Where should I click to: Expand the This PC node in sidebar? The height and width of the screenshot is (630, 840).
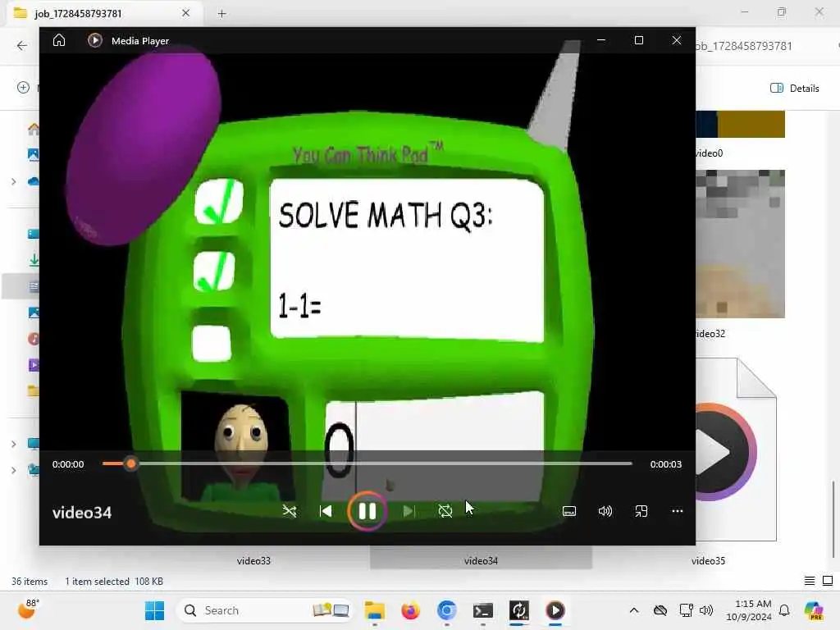coord(13,444)
